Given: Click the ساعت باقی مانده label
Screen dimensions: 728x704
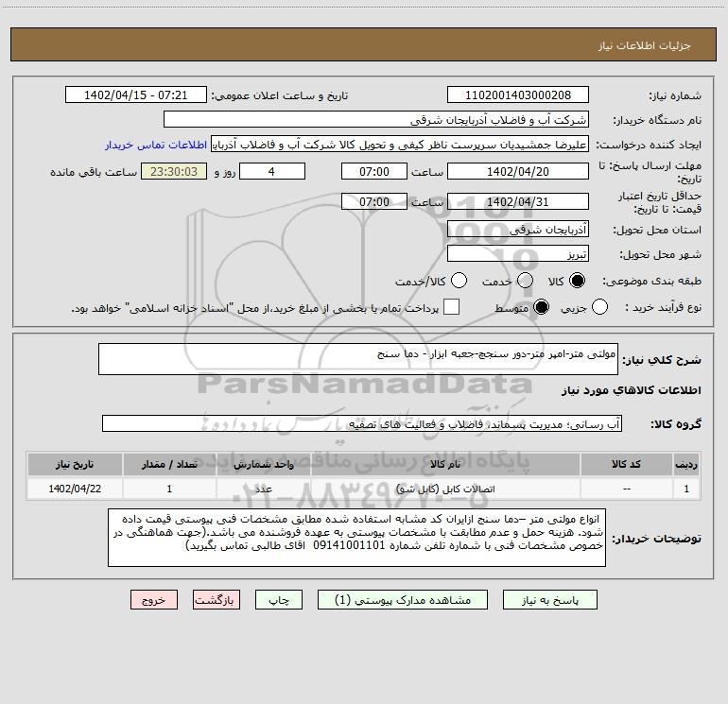Looking at the screenshot, I should point(94,172).
